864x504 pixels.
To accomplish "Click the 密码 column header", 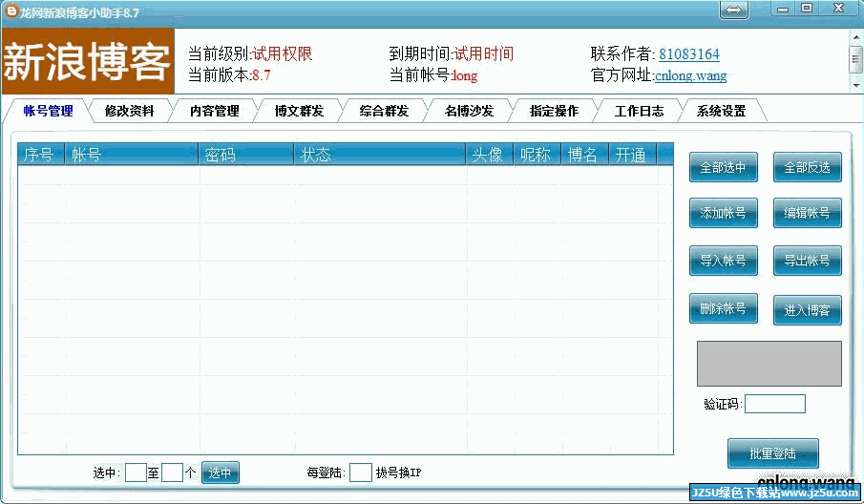I will coord(245,155).
